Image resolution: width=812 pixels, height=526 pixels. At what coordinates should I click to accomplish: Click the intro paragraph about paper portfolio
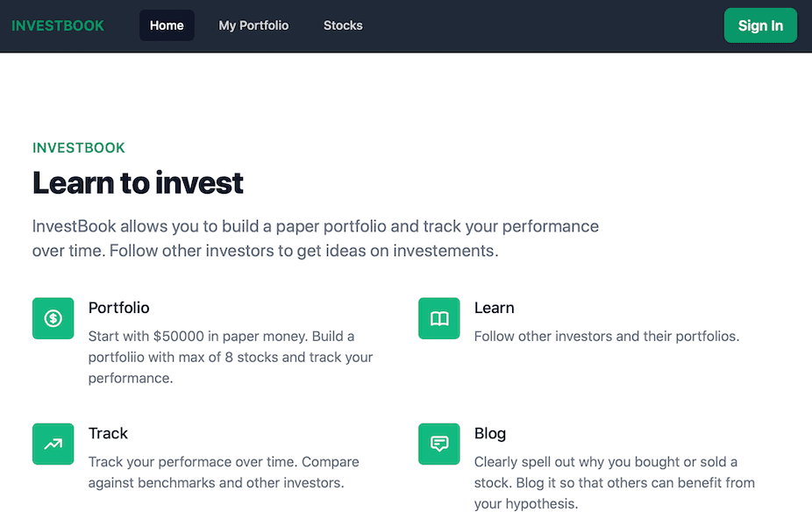coord(315,237)
